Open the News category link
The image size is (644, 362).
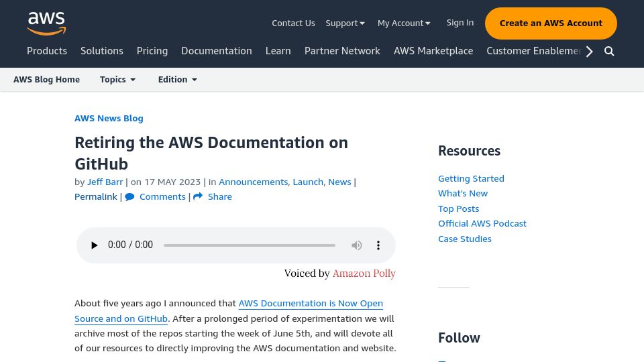pyautogui.click(x=339, y=182)
